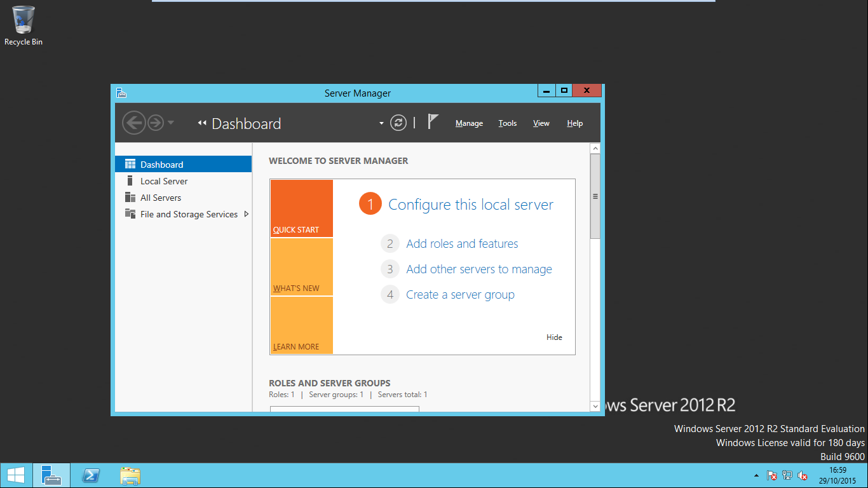Image resolution: width=868 pixels, height=488 pixels.
Task: Open the Help menu
Action: [x=575, y=123]
